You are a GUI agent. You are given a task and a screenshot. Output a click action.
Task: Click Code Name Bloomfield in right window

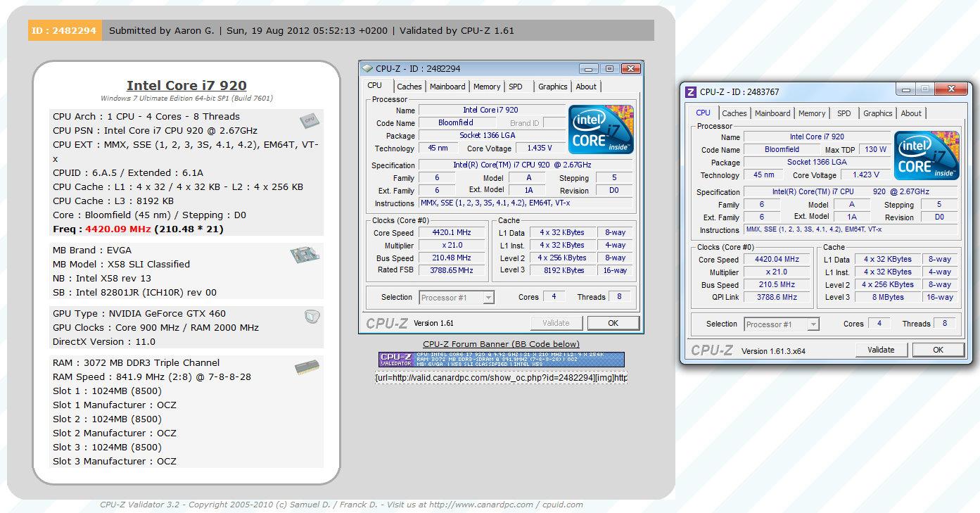[782, 150]
